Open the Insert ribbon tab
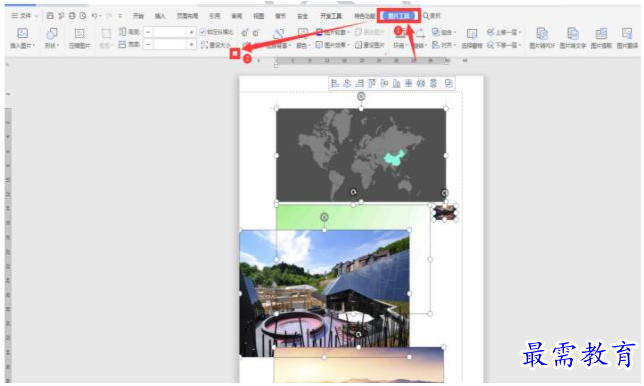Screen dimensions: 644x386 click(x=160, y=16)
